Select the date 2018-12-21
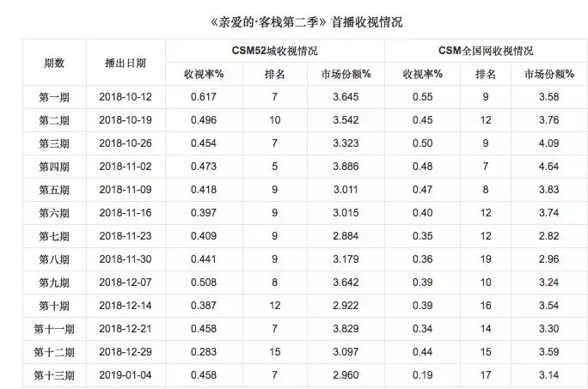Screen dimensions: 588x389 (126, 329)
